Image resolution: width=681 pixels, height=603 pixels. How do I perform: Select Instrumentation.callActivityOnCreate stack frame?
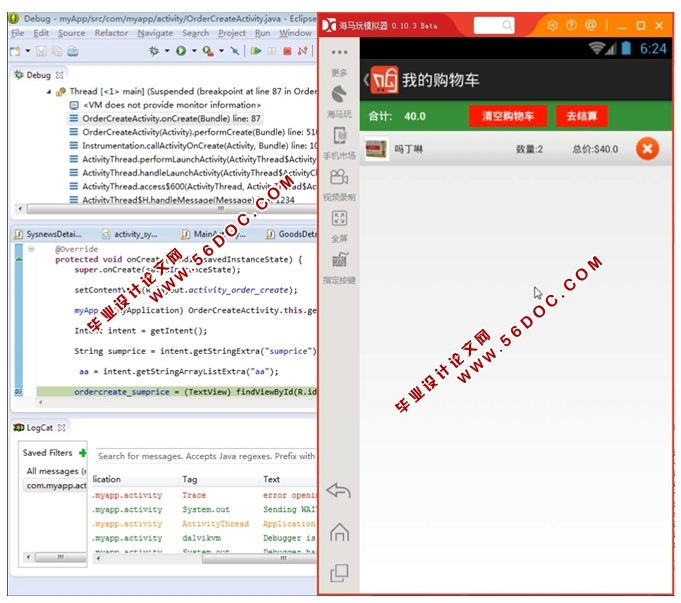click(x=193, y=146)
